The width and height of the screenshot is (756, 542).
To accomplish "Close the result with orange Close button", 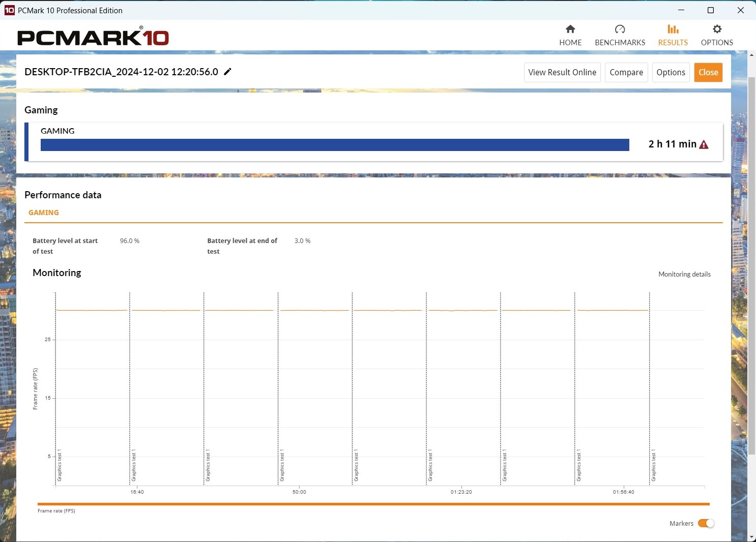I will (x=708, y=72).
